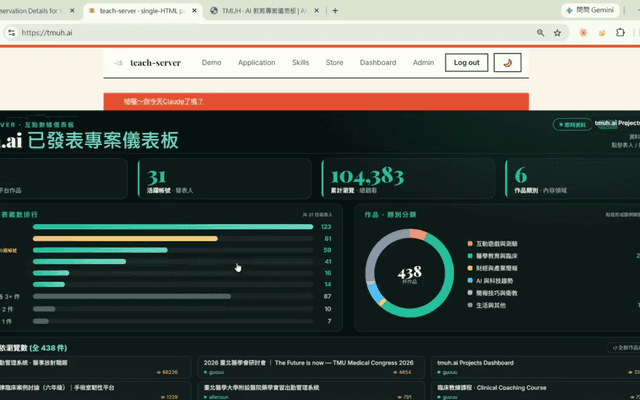The width and height of the screenshot is (640, 400).
Task: Click the author label allensun
Action: tap(219, 397)
